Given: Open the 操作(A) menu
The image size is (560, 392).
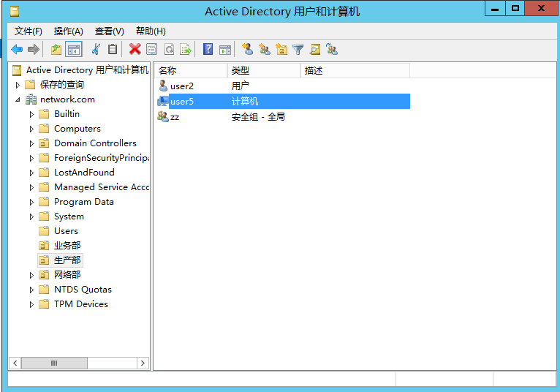Looking at the screenshot, I should coord(68,31).
